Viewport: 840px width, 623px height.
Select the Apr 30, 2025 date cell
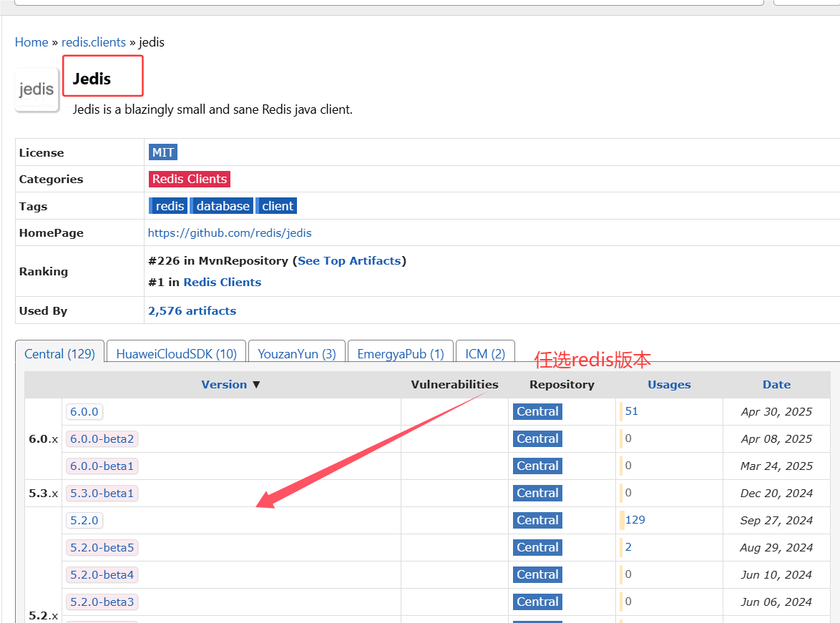pos(776,412)
